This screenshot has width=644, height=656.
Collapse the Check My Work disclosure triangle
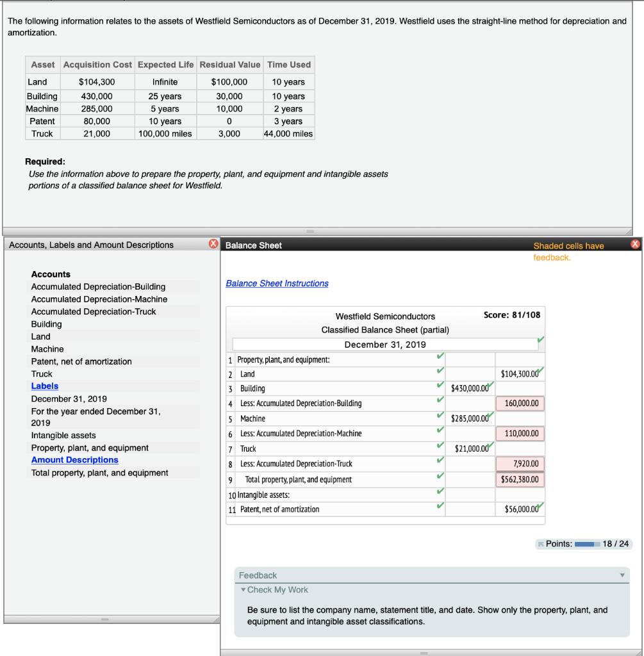pos(243,589)
